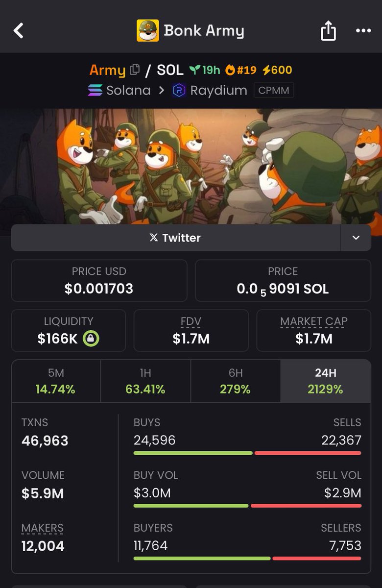Tap the CPMM pool type tag

tap(274, 91)
